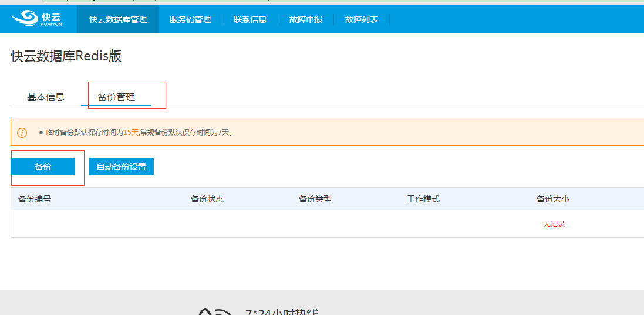
Task: Open 联系信息 in the navigation bar
Action: (250, 19)
